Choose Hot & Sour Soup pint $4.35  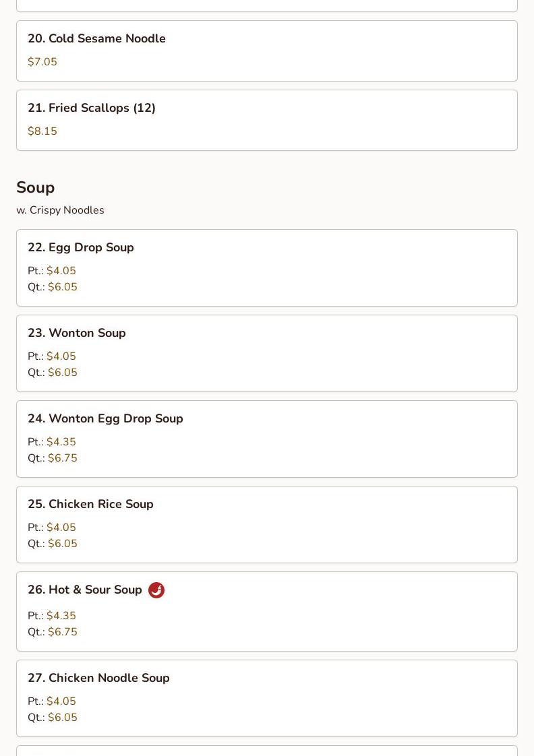pos(61,616)
